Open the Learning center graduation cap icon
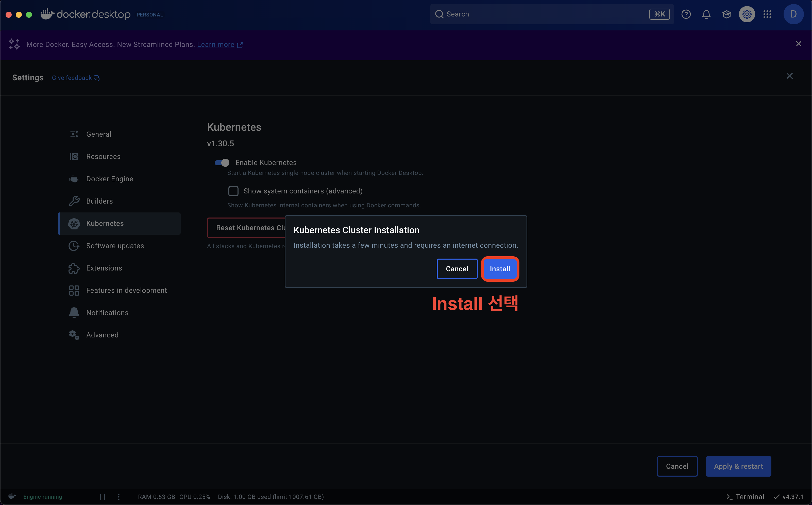The width and height of the screenshot is (812, 505). click(x=726, y=14)
